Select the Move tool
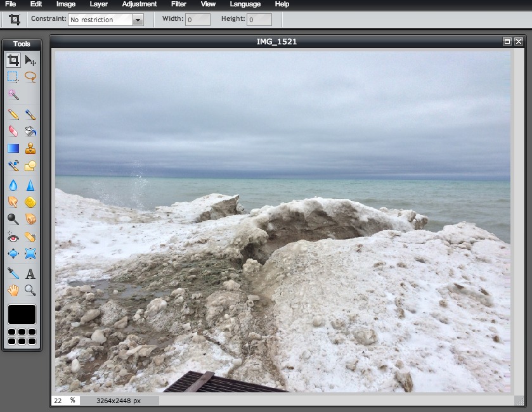Screen dimensions: 532x412 tap(30, 60)
